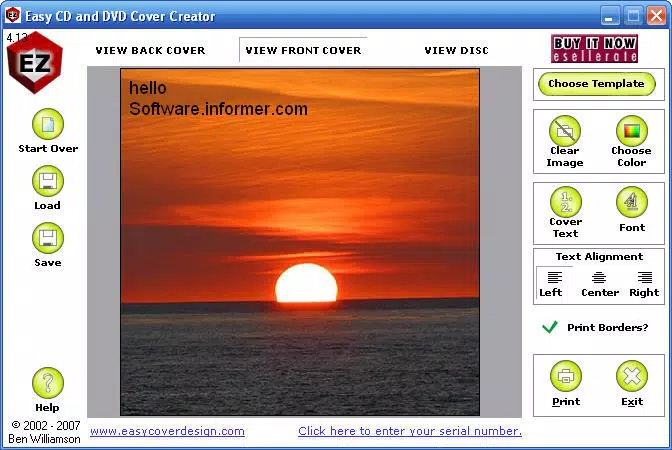Toggle the Print Borders checkmark

550,327
